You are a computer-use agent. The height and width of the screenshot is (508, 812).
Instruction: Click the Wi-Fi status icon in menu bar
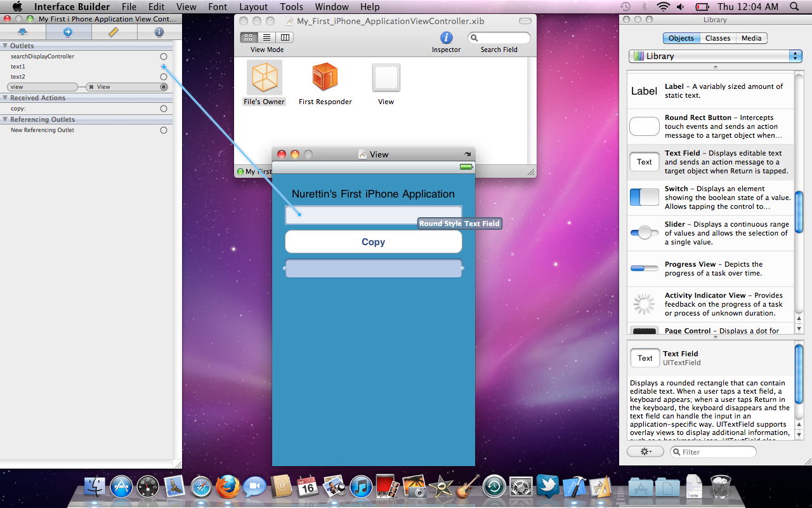664,7
